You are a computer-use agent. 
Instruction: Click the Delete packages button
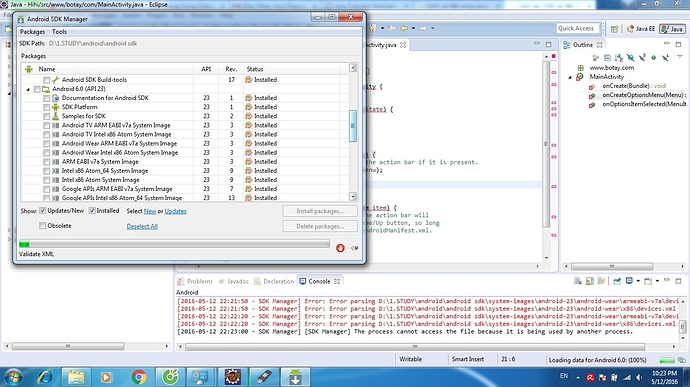pos(320,226)
